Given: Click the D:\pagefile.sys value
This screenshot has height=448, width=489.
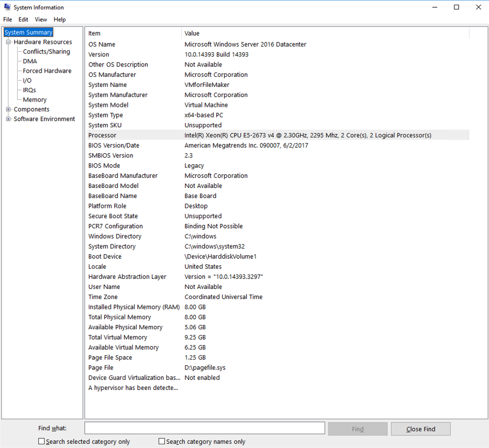Looking at the screenshot, I should click(205, 367).
